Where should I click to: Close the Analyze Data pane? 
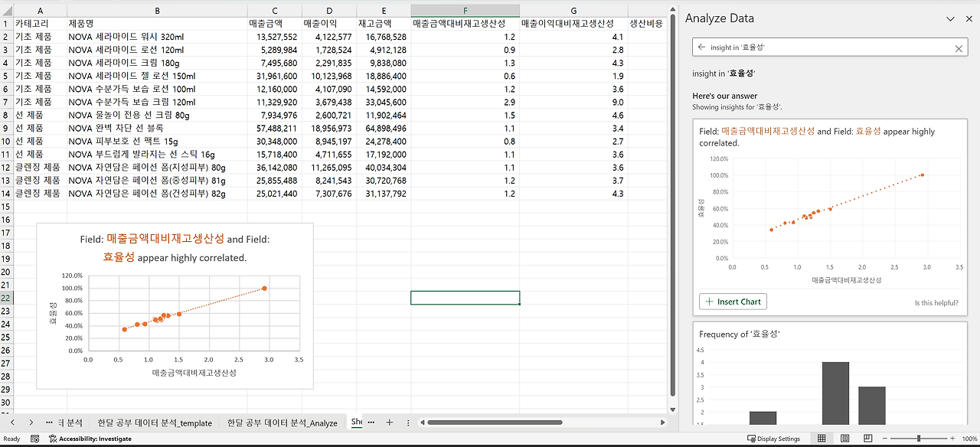point(969,18)
